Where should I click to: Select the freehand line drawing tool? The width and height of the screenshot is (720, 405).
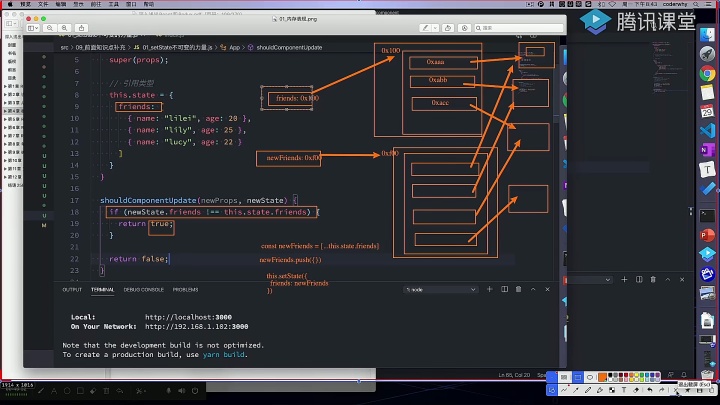coord(564,390)
